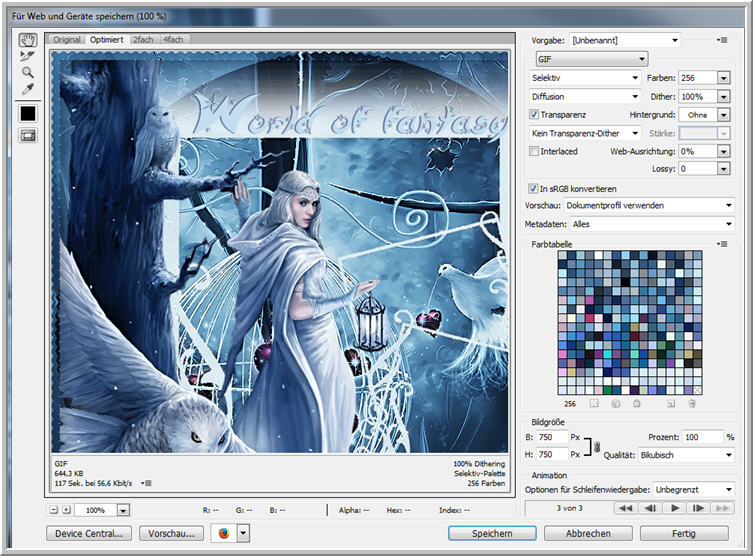The height and width of the screenshot is (556, 753).
Task: Click the trash icon under color table
Action: point(692,403)
